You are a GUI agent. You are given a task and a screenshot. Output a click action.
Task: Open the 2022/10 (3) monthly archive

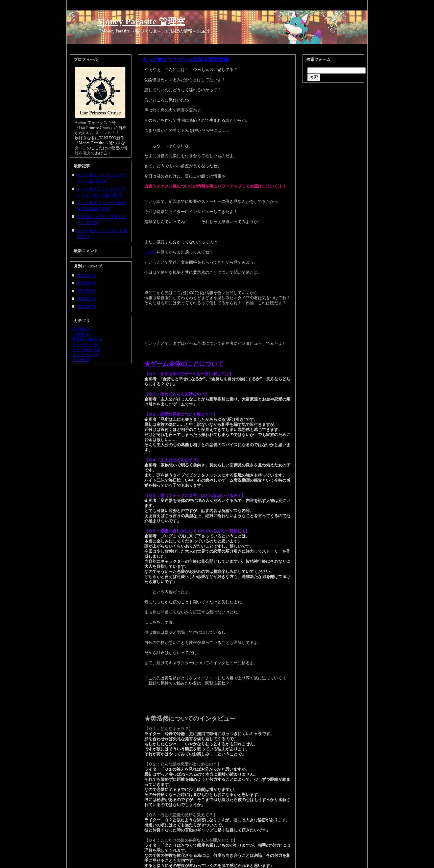87,275
